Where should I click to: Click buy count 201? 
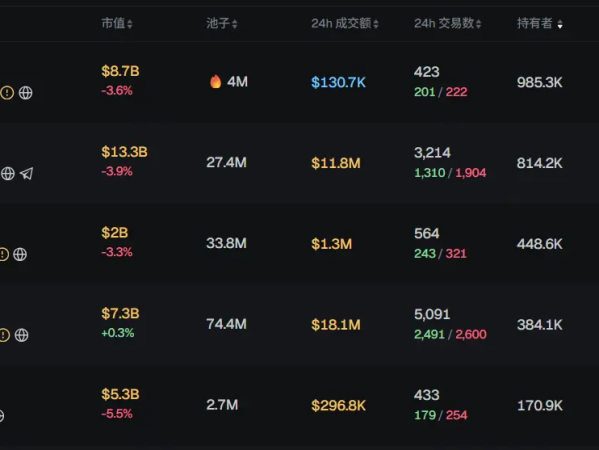[x=425, y=92]
